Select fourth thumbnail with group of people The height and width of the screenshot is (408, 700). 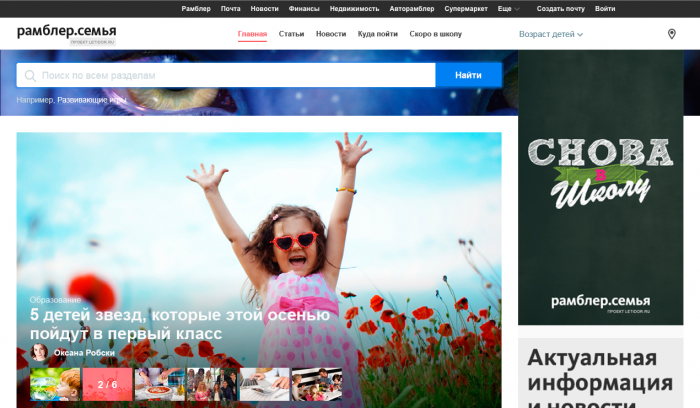pyautogui.click(x=212, y=384)
